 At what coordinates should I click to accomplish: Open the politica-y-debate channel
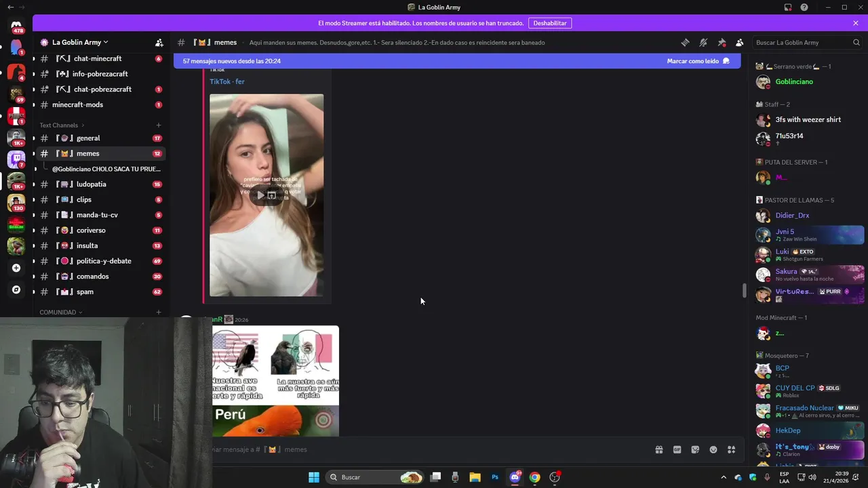pyautogui.click(x=100, y=261)
